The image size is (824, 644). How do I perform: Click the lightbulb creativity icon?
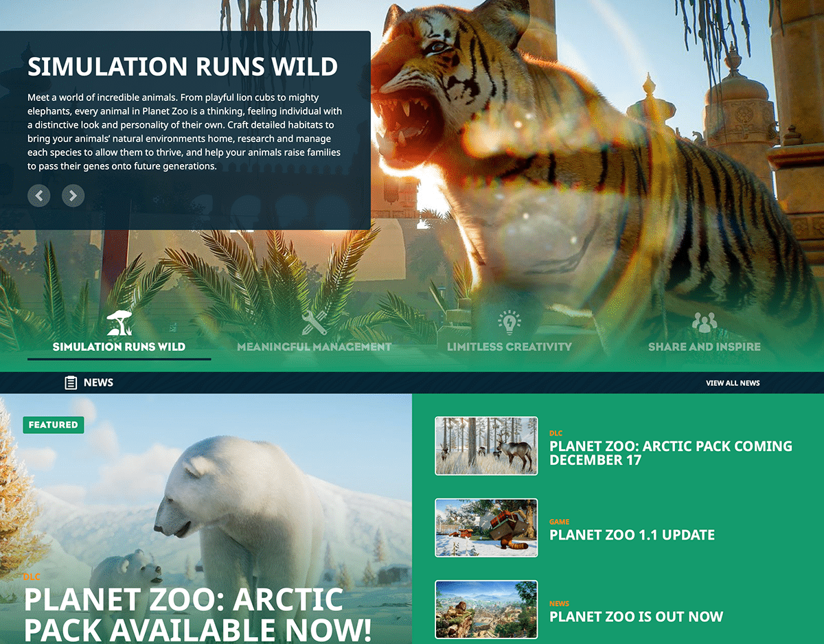pyautogui.click(x=509, y=323)
